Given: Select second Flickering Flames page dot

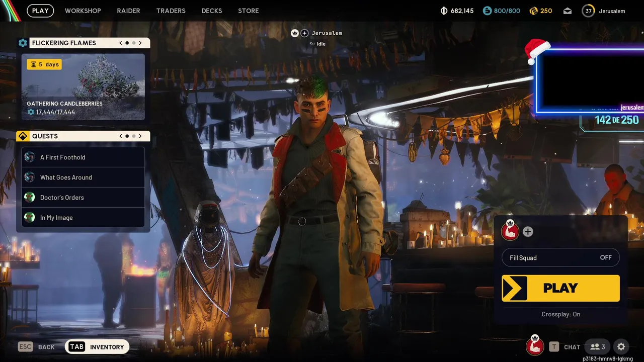Looking at the screenshot, I should (x=133, y=43).
